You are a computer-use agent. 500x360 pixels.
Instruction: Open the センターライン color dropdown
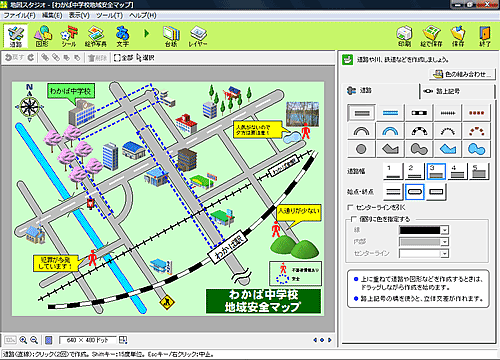(x=445, y=254)
